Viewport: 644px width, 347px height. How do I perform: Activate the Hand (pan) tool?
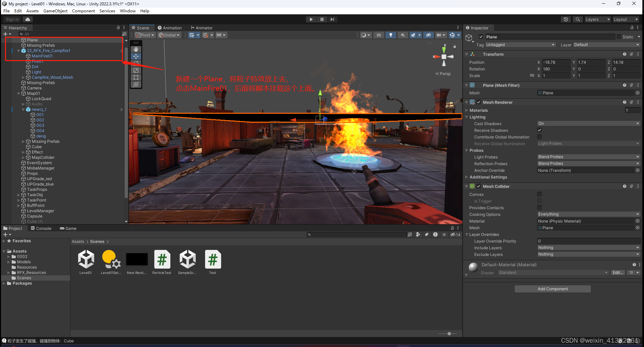point(136,49)
